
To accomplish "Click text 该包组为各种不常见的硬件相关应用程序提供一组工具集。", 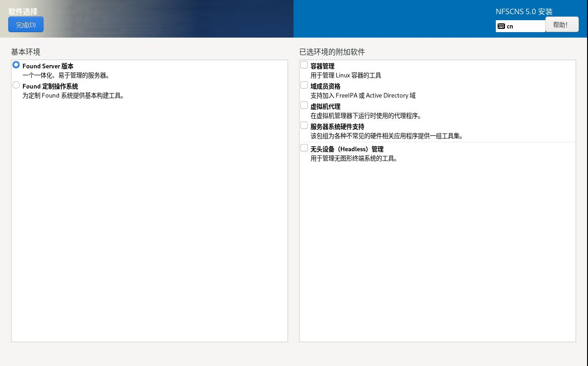I will point(388,136).
